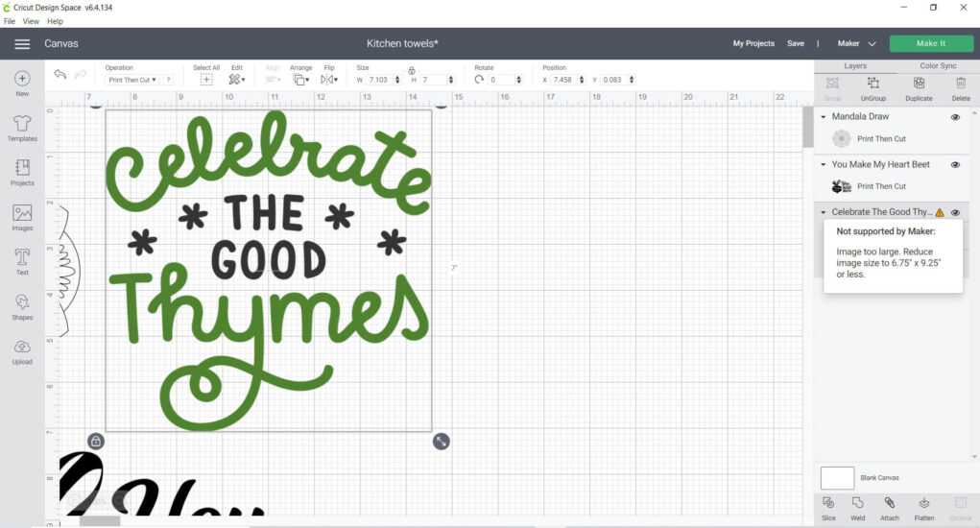Switch to the Color Sync tab
The width and height of the screenshot is (980, 528).
click(938, 65)
